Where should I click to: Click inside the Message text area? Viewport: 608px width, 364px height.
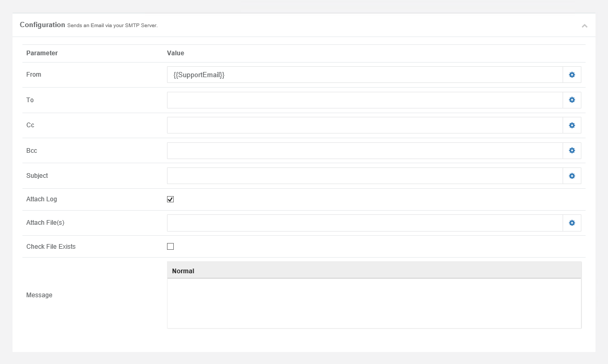(374, 303)
